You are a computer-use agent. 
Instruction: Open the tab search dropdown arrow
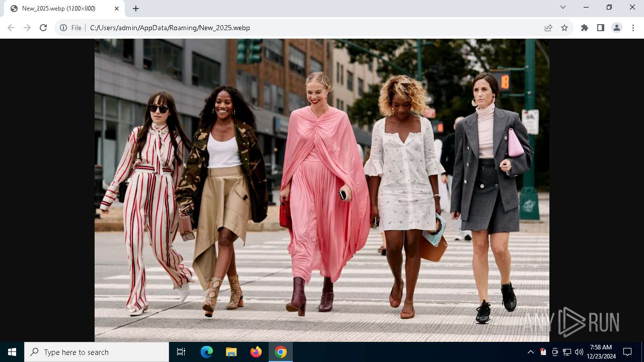click(x=563, y=7)
